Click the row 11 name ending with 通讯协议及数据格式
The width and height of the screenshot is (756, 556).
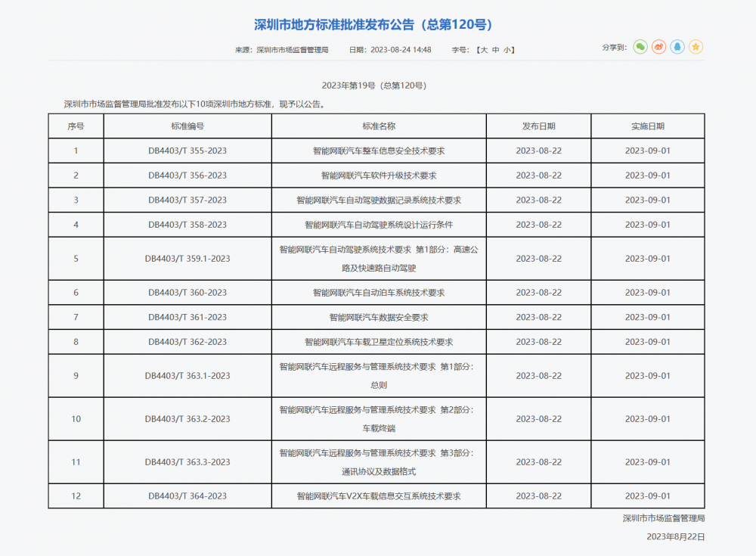[x=379, y=462]
